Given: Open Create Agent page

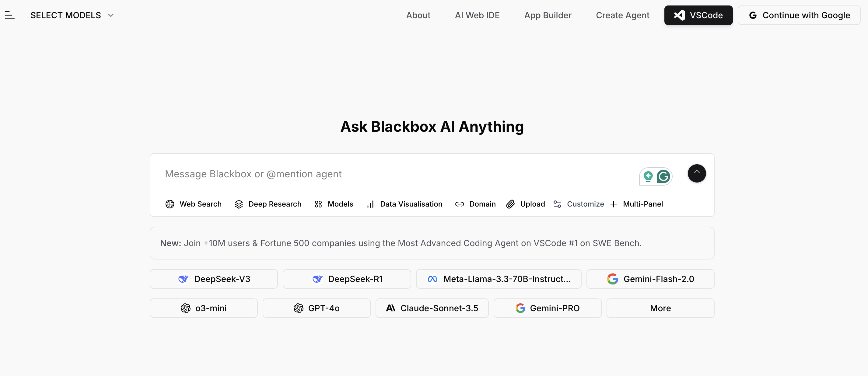Looking at the screenshot, I should pyautogui.click(x=623, y=15).
